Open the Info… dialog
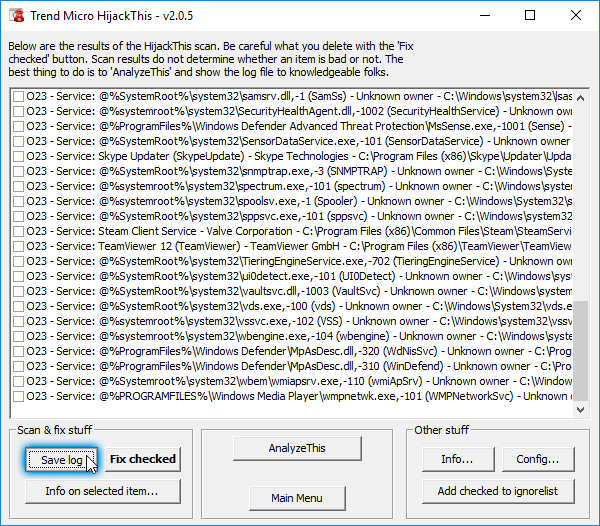This screenshot has height=526, width=600. coord(458,459)
